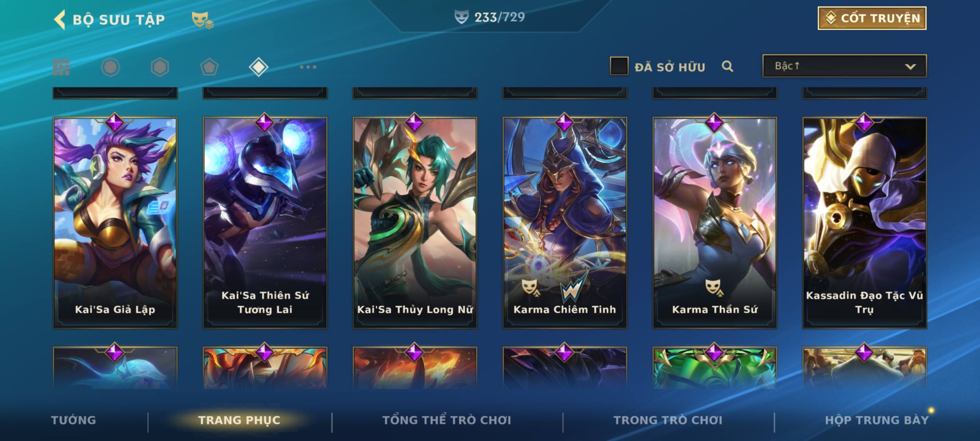This screenshot has height=441, width=980.
Task: Select the pentagon rarity filter icon
Action: [209, 67]
